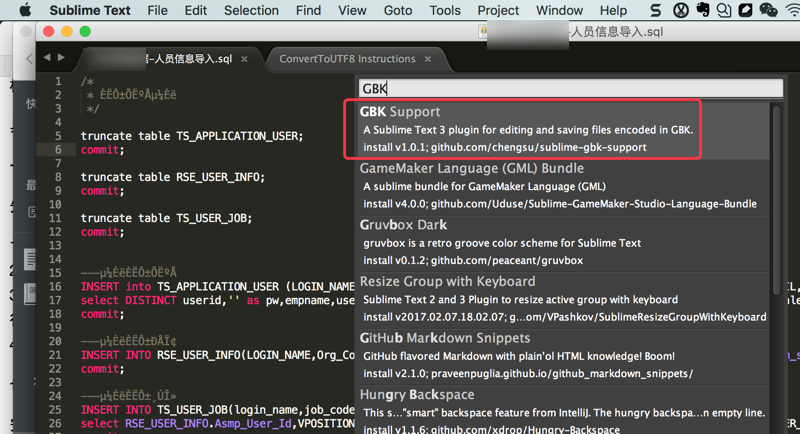Open the Edit menu
The width and height of the screenshot is (800, 434).
point(195,10)
